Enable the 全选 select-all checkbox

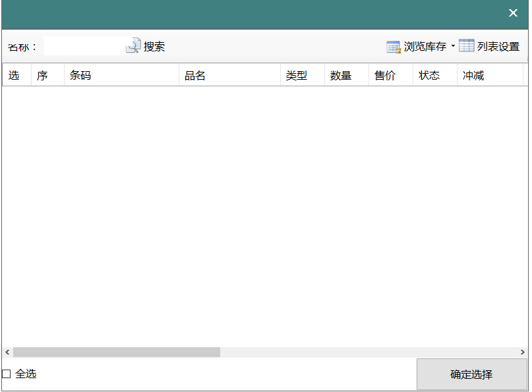click(6, 374)
